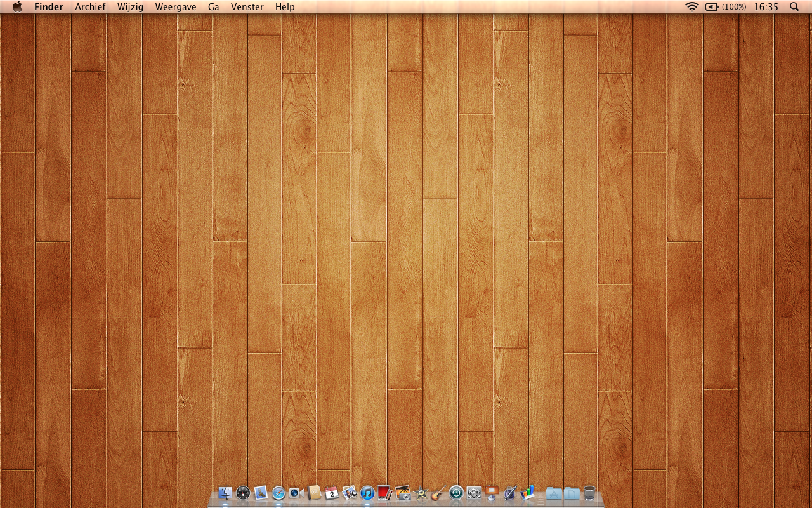Launch Photo Booth from the Dock

click(385, 493)
